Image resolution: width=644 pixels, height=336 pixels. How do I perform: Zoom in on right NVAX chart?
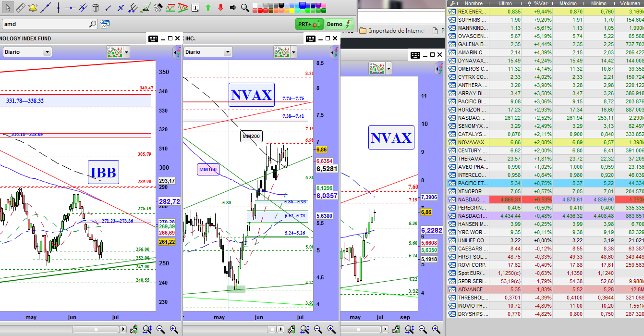coord(436,329)
